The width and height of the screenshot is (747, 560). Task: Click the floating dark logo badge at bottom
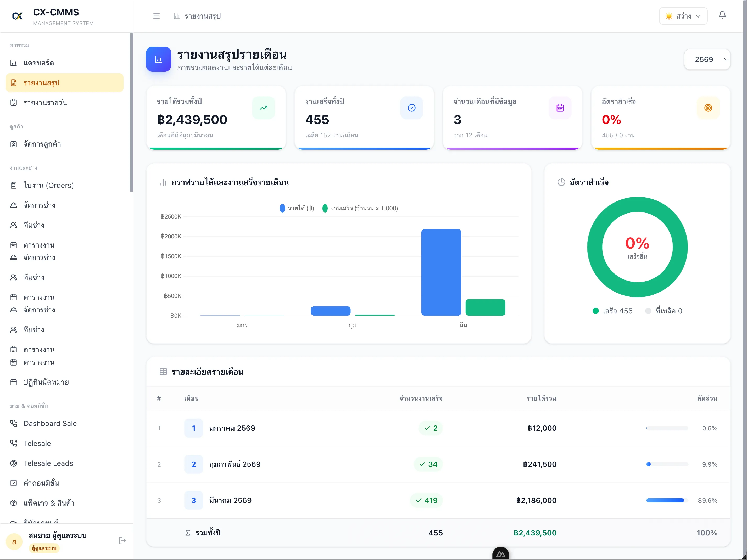click(x=500, y=554)
